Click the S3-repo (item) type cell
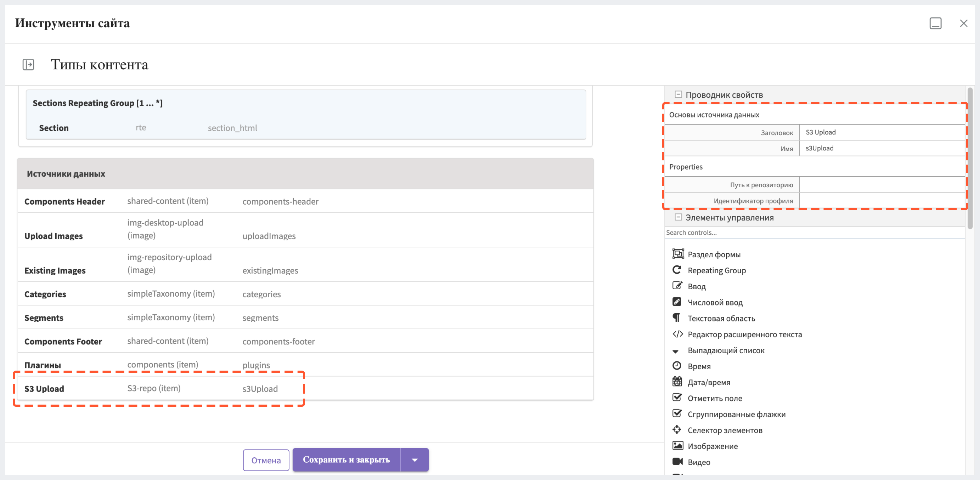This screenshot has width=980, height=480. 154,388
